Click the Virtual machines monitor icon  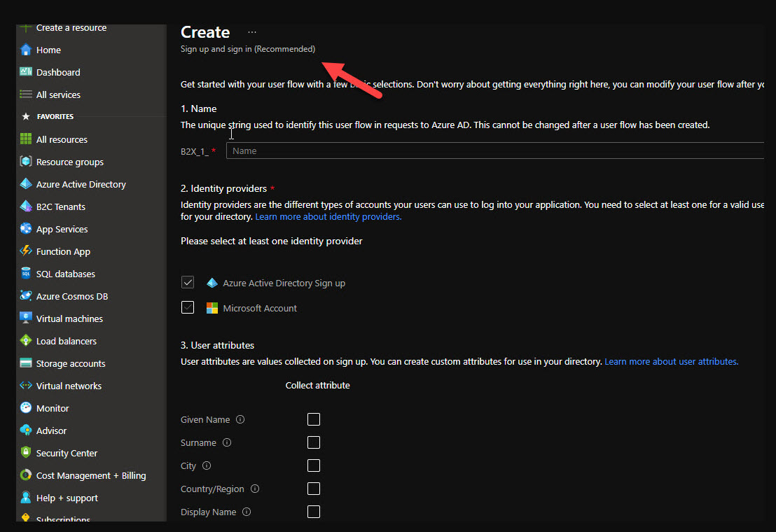pos(26,318)
